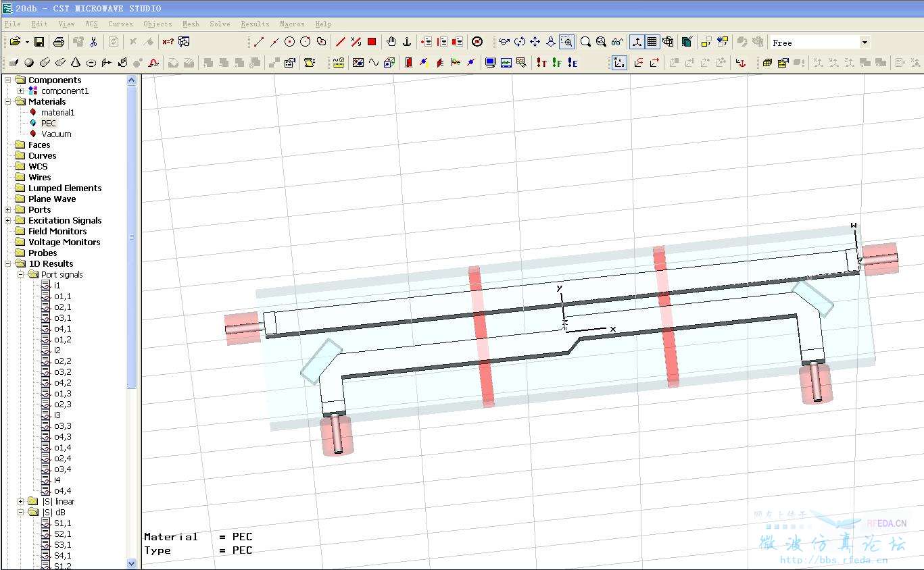The width and height of the screenshot is (924, 570).
Task: Click the Extrude tool icon
Action: tap(107, 63)
